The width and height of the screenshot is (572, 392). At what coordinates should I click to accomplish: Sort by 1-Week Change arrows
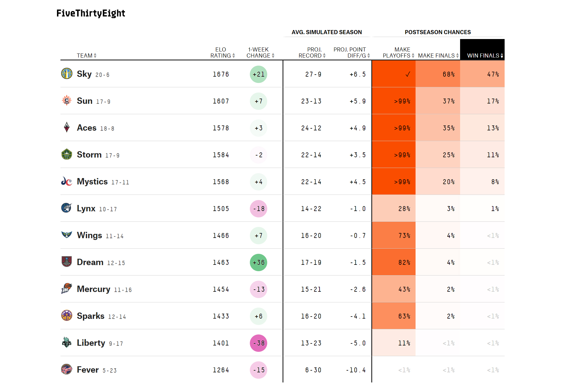(273, 56)
